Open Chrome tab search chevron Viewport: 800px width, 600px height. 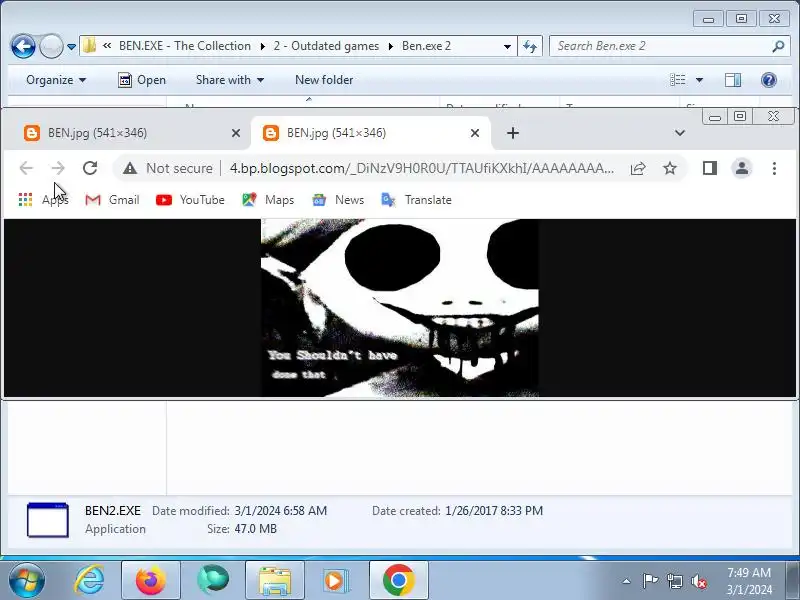[x=680, y=133]
